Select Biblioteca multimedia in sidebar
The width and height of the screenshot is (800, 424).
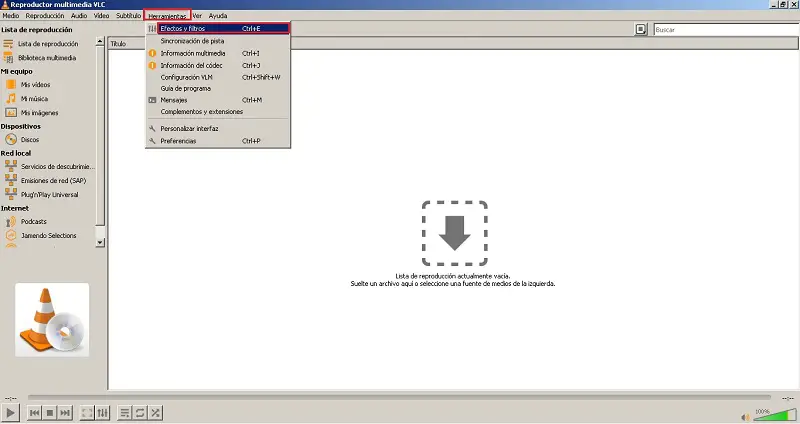click(x=47, y=58)
